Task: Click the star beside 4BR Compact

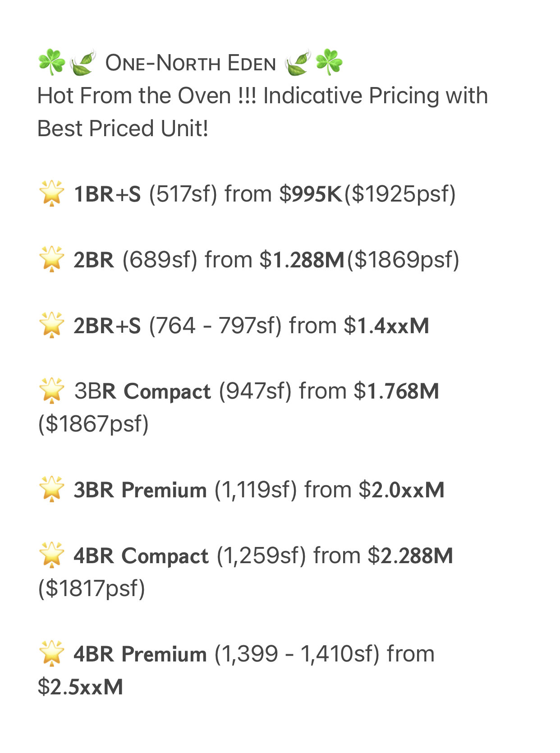Action: (x=51, y=556)
